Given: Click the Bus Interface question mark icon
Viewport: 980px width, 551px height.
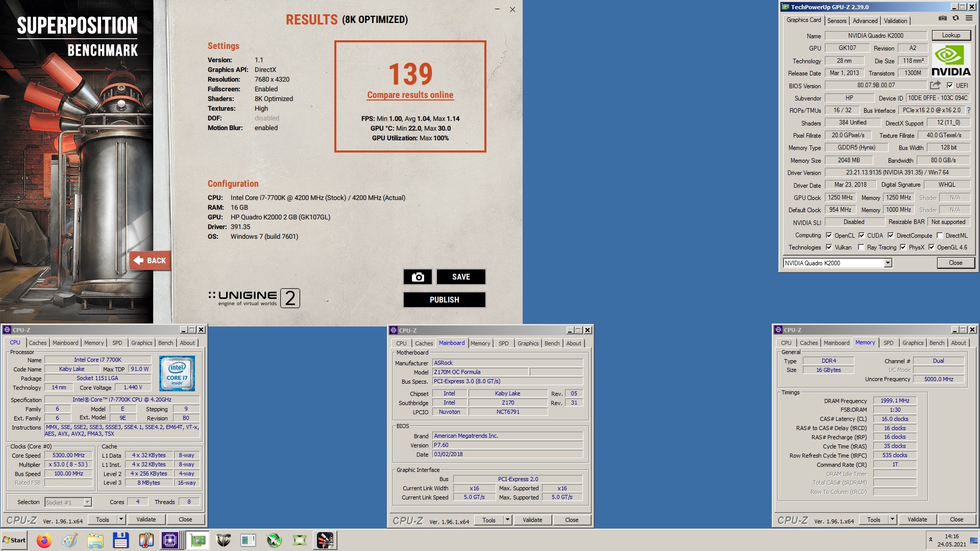Looking at the screenshot, I should click(x=968, y=110).
